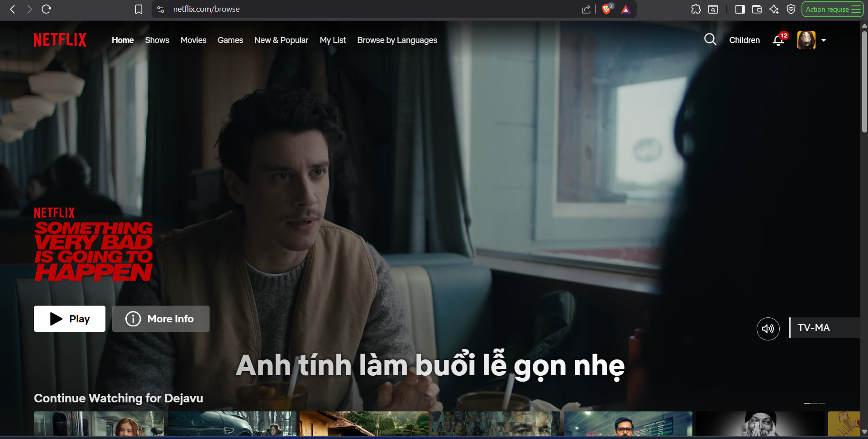Open the Shows section
The width and height of the screenshot is (868, 439).
click(x=157, y=40)
